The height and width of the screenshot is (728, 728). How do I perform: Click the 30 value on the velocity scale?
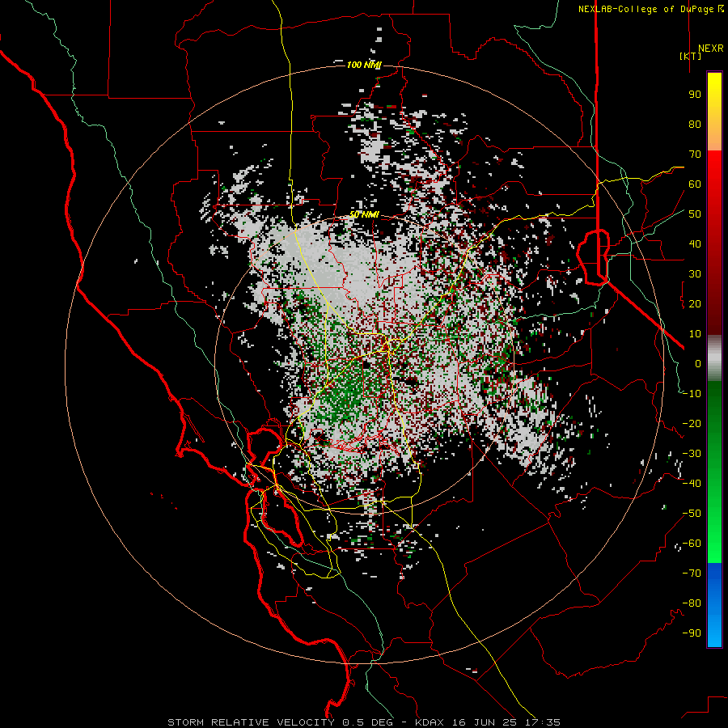[695, 274]
